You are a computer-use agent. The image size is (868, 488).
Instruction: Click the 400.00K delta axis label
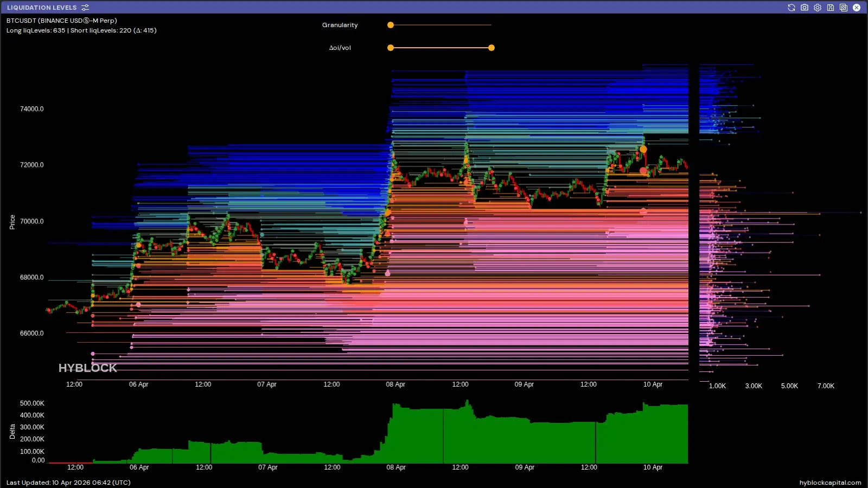(32, 415)
